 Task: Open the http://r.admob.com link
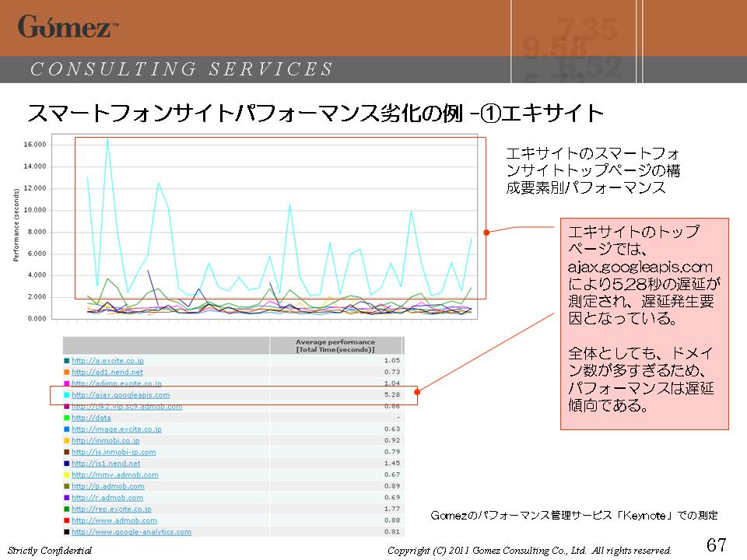pyautogui.click(x=107, y=498)
